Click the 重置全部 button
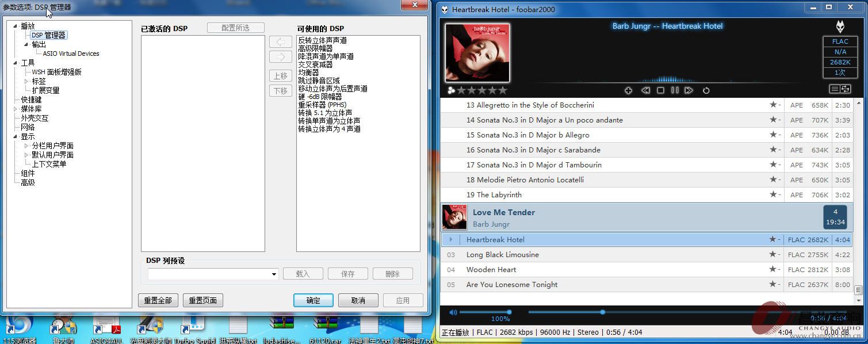 coord(158,300)
